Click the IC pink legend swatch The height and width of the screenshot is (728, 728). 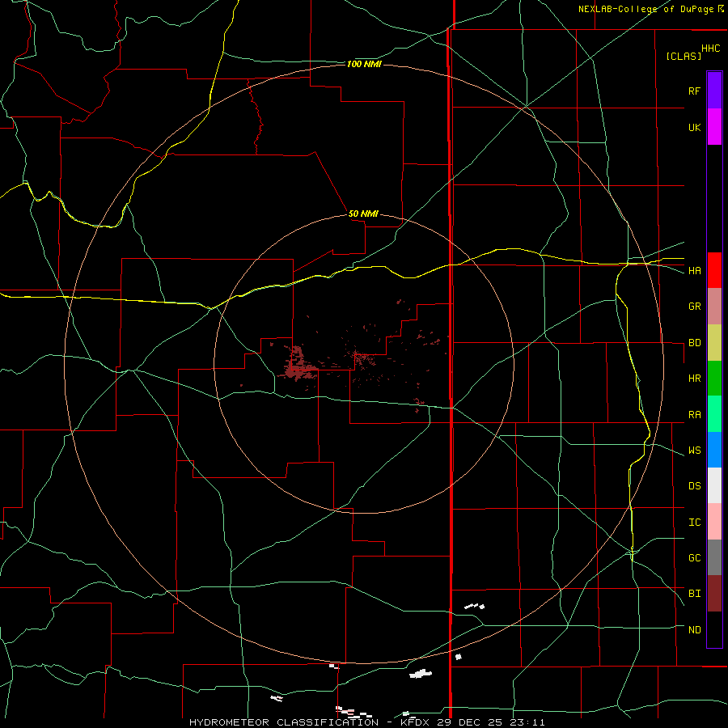point(714,522)
